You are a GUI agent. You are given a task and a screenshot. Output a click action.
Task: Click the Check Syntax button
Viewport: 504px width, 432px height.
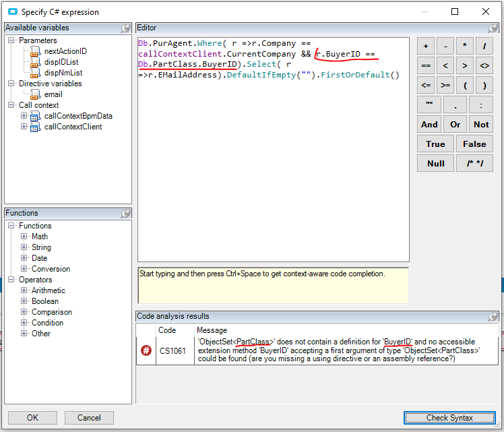pos(449,418)
